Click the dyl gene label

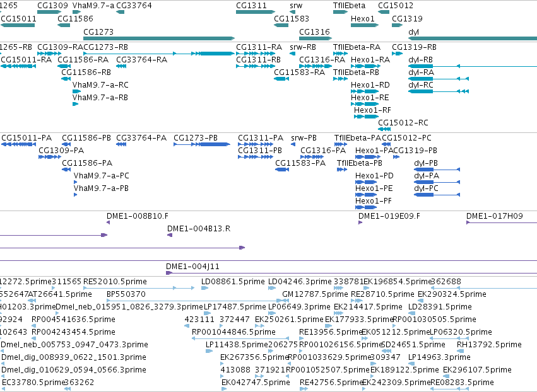(413, 32)
